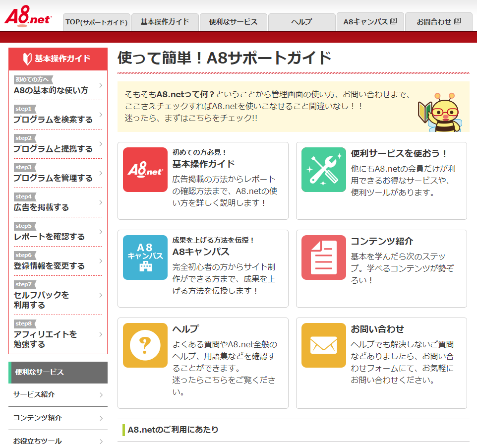Open 便利サービスを使おう! card title
The height and width of the screenshot is (448, 477).
[399, 153]
